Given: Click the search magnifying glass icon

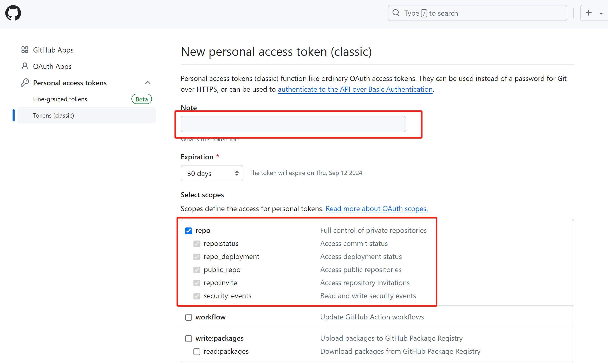Looking at the screenshot, I should point(396,13).
